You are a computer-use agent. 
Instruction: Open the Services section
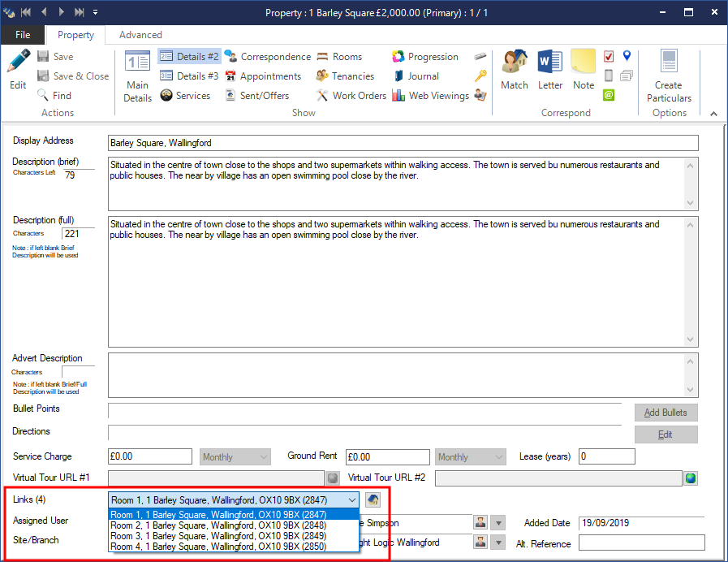[x=185, y=96]
